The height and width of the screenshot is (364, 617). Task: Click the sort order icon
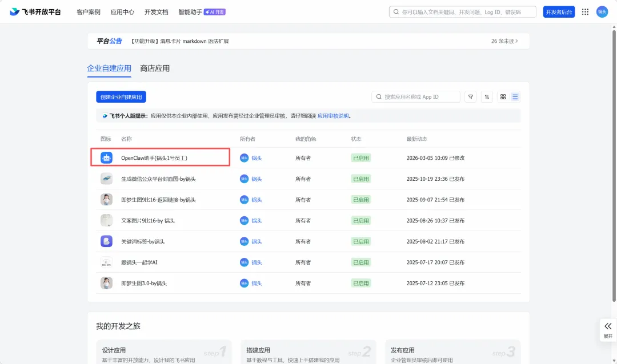487,96
